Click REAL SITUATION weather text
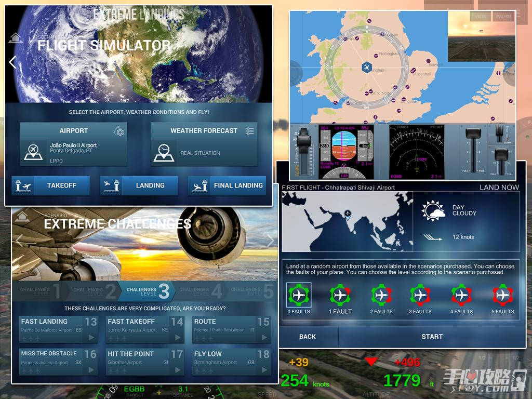532x399 pixels. [200, 153]
